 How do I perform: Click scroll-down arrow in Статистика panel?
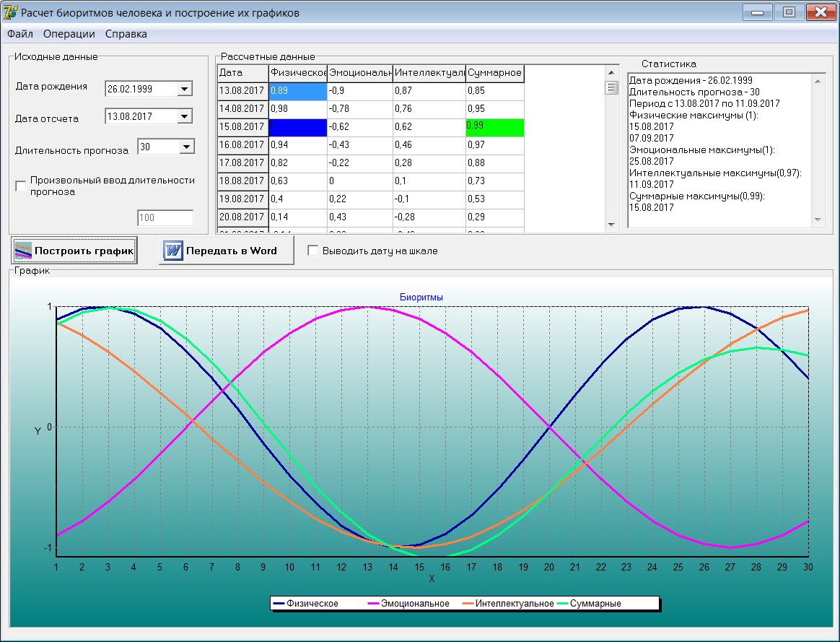tap(818, 220)
